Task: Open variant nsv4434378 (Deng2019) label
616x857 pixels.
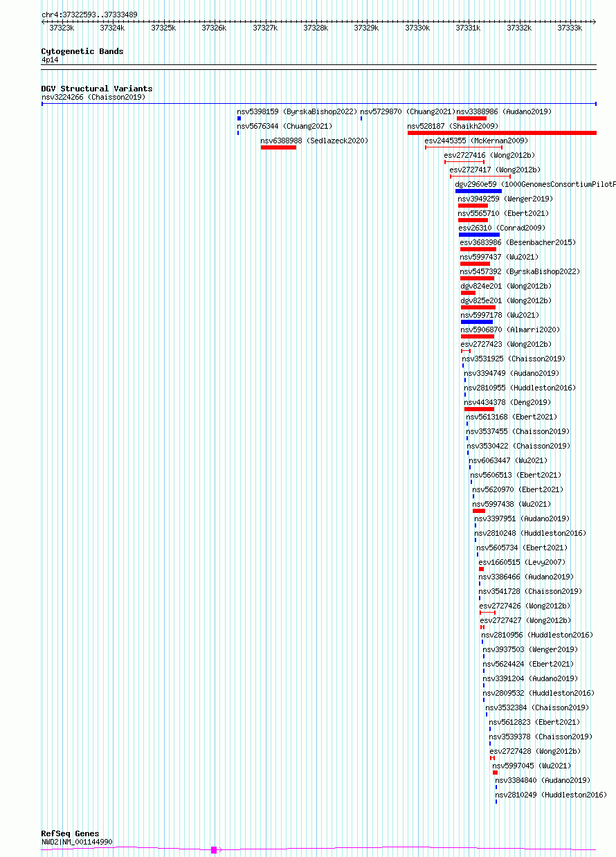Action: (507, 402)
